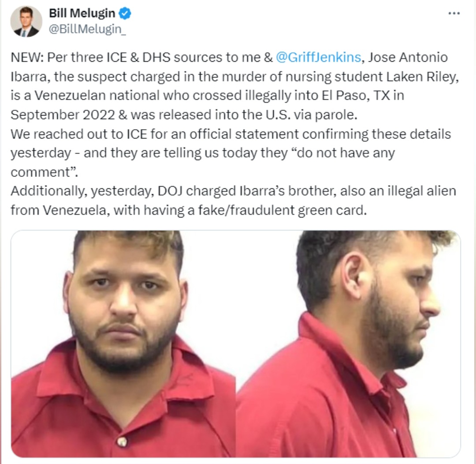Open the front-facing mugshot photo

(x=123, y=344)
